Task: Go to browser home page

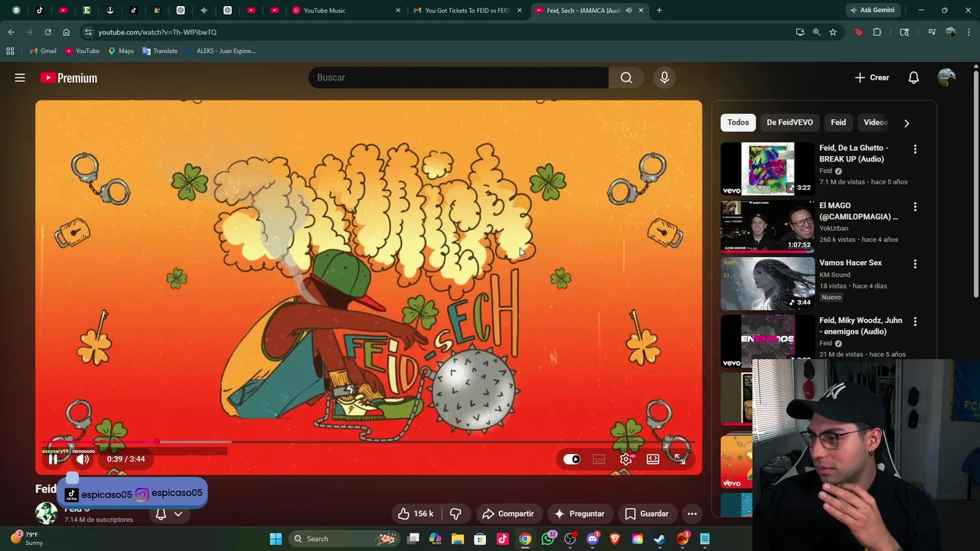Action: 66,32
